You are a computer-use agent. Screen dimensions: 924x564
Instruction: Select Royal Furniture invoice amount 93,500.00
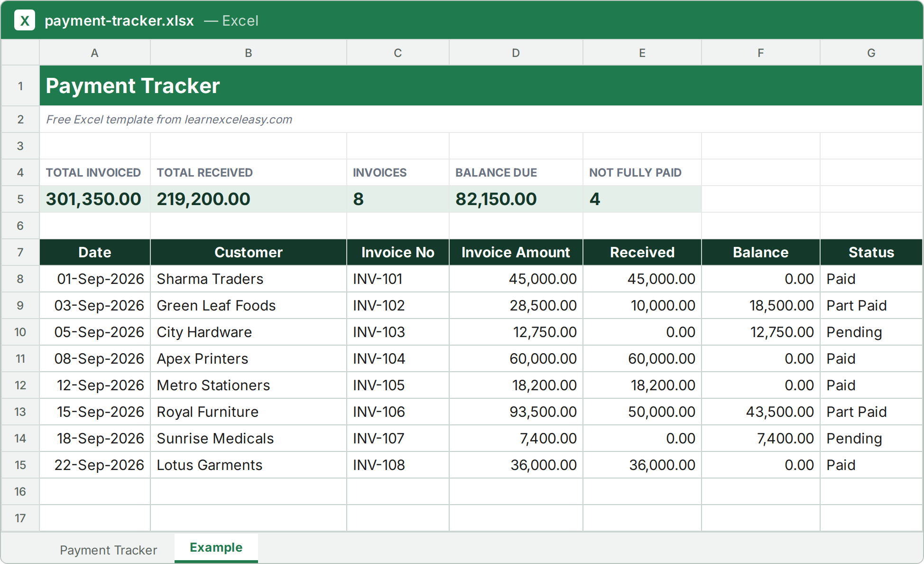pos(516,412)
